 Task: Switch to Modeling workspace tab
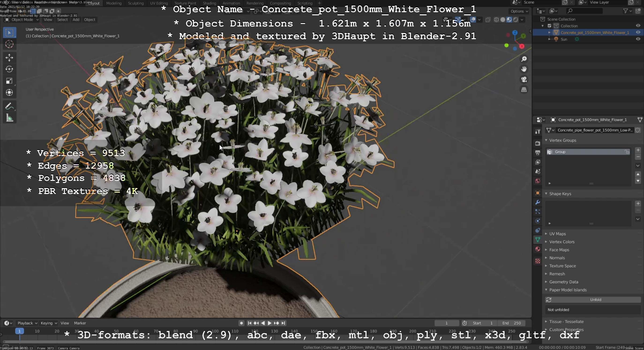tap(114, 3)
